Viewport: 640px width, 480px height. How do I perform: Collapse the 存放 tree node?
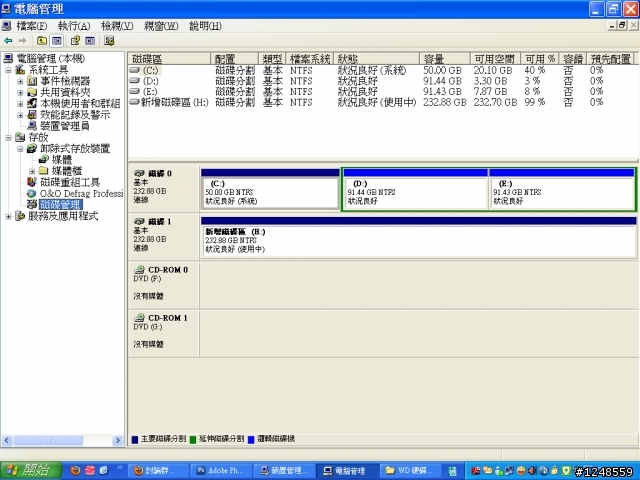pos(9,138)
